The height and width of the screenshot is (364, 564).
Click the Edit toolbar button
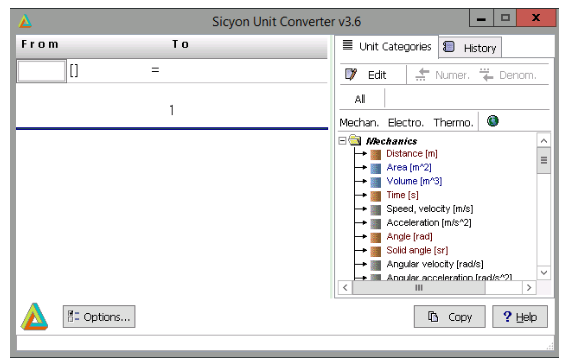coord(372,74)
